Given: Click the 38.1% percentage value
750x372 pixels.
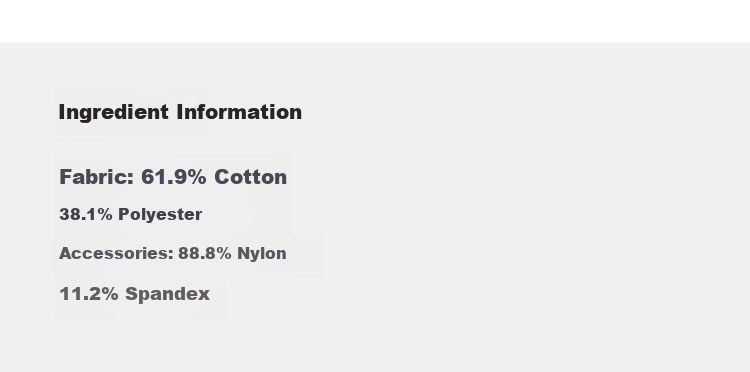Looking at the screenshot, I should coord(86,214).
